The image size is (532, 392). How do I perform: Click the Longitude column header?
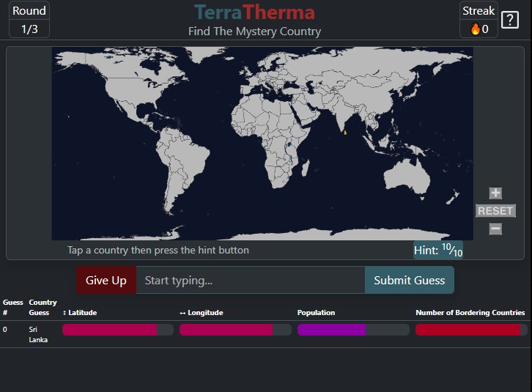202,313
